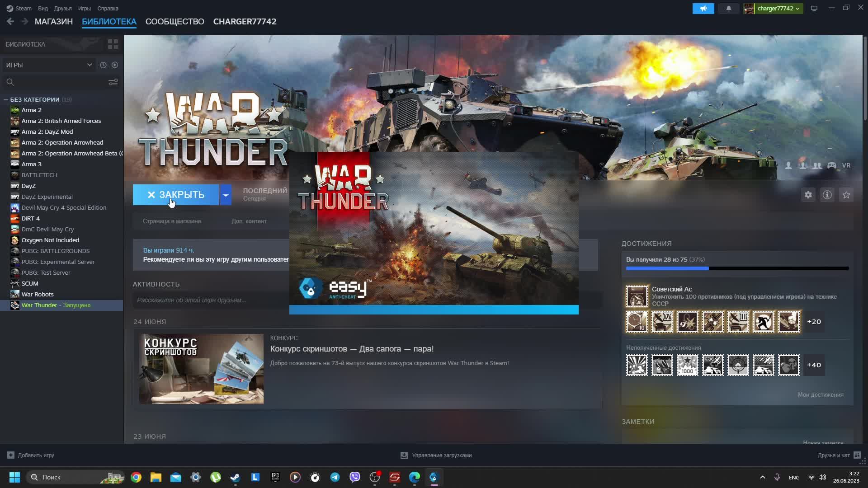The width and height of the screenshot is (868, 488).
Task: Open dropdown arrow next to ЗАКРЫТЬ
Action: click(x=226, y=195)
